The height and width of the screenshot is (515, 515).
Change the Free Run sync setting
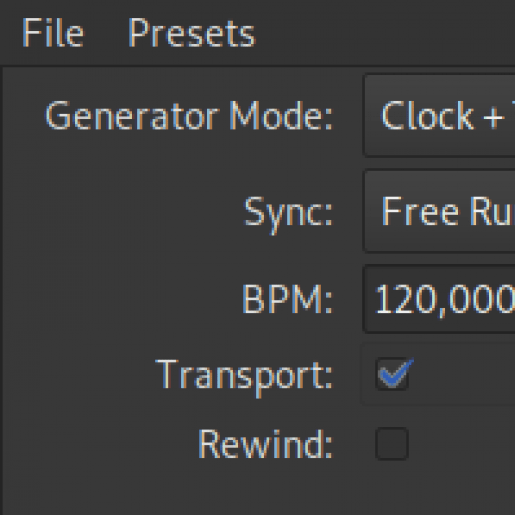pos(439,211)
